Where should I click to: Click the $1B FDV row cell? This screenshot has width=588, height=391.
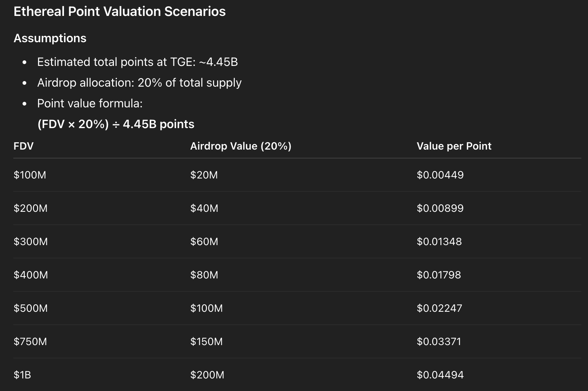coord(22,375)
